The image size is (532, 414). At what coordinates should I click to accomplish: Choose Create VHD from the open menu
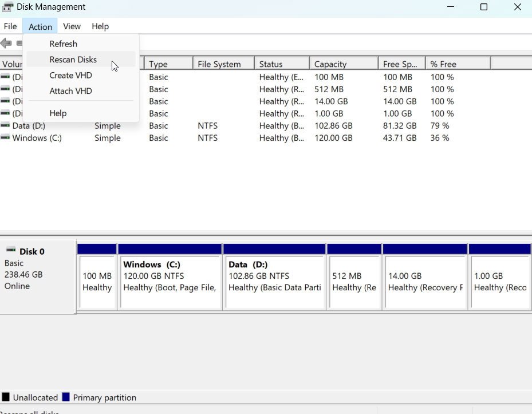(70, 75)
